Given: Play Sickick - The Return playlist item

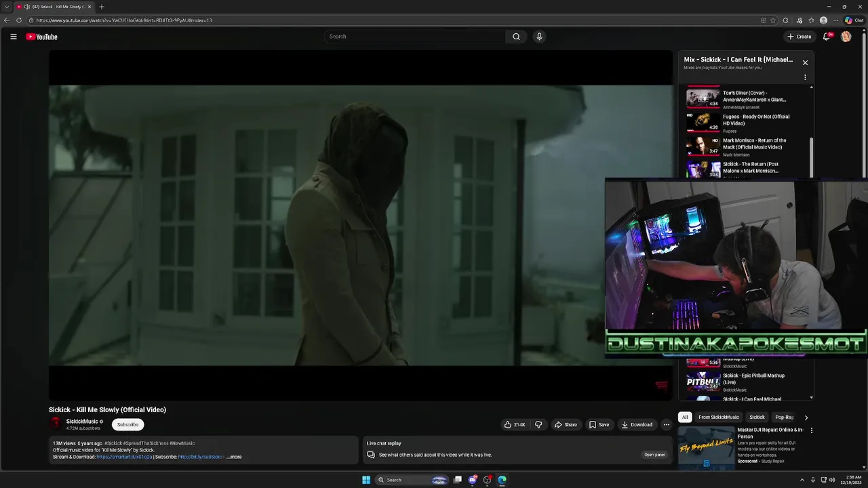Looking at the screenshot, I should [745, 168].
